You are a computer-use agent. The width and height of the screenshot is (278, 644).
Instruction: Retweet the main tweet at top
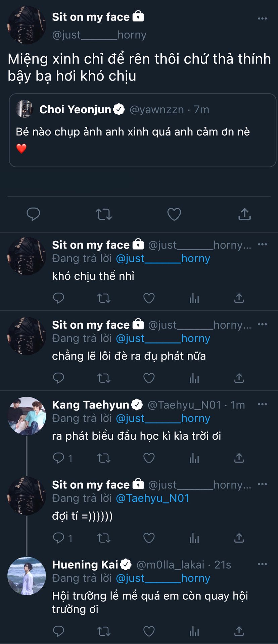(104, 214)
